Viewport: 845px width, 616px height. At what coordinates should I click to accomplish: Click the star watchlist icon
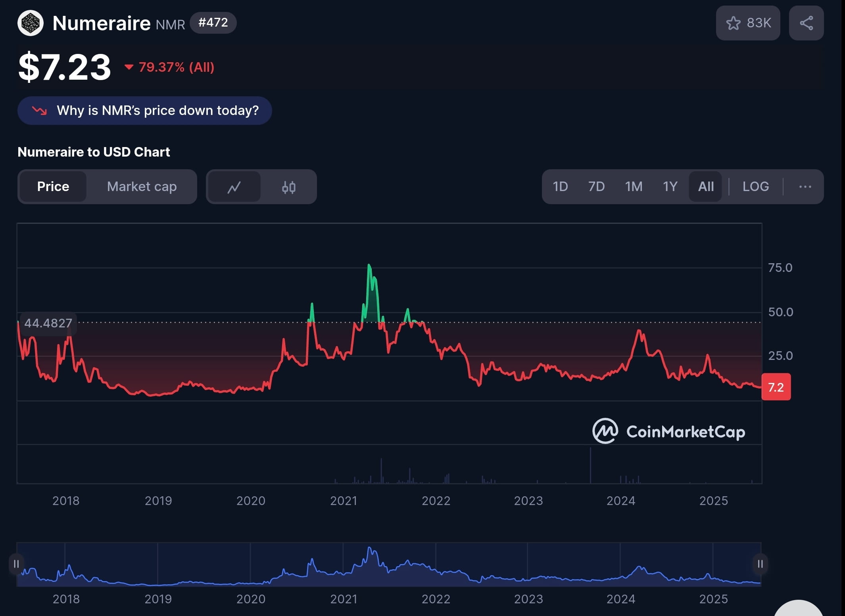733,23
